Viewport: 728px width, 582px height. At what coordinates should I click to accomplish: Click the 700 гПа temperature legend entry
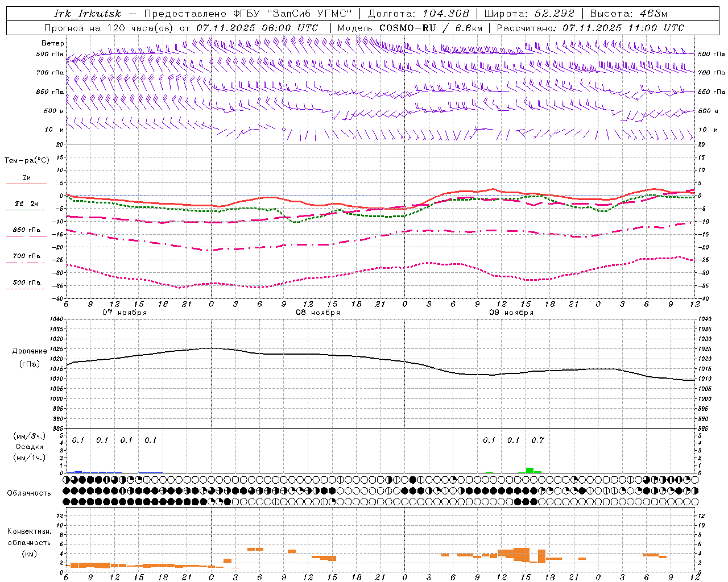pyautogui.click(x=26, y=256)
